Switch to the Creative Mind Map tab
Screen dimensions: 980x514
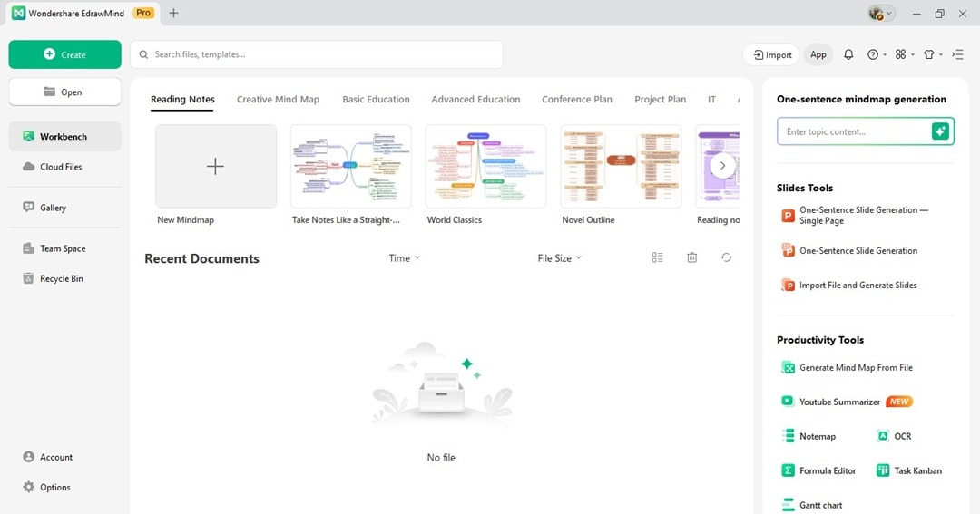pos(279,100)
